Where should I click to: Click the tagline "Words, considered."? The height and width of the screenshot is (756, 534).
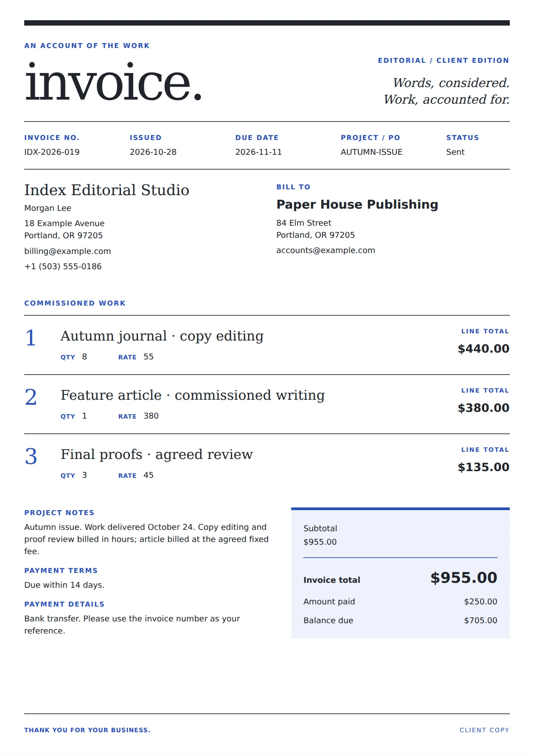(451, 83)
